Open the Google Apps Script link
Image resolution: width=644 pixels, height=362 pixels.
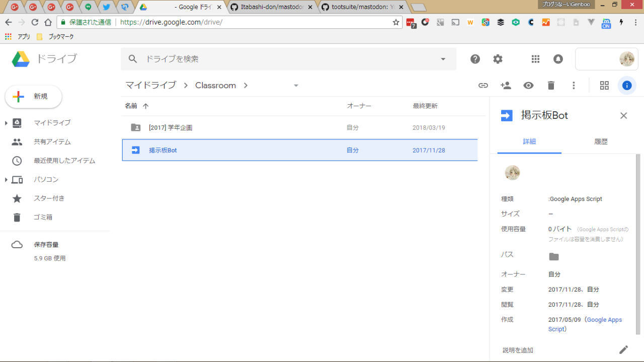[x=604, y=320]
